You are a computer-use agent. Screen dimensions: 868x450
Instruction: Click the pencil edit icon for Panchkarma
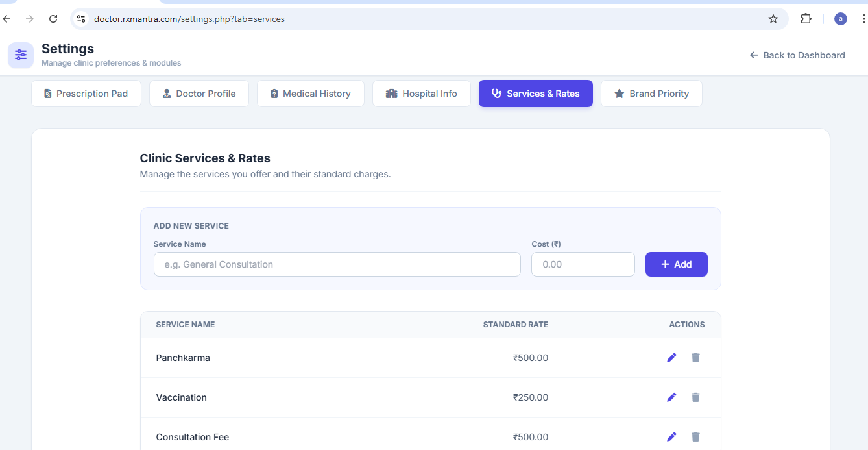click(x=671, y=358)
